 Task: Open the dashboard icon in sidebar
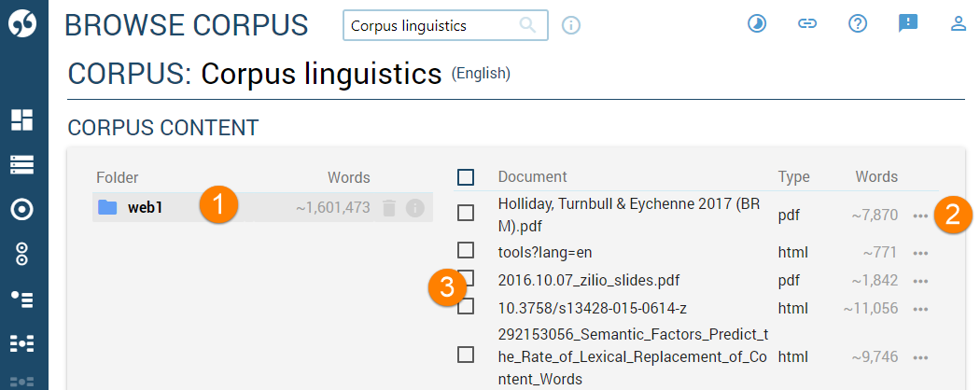click(21, 119)
